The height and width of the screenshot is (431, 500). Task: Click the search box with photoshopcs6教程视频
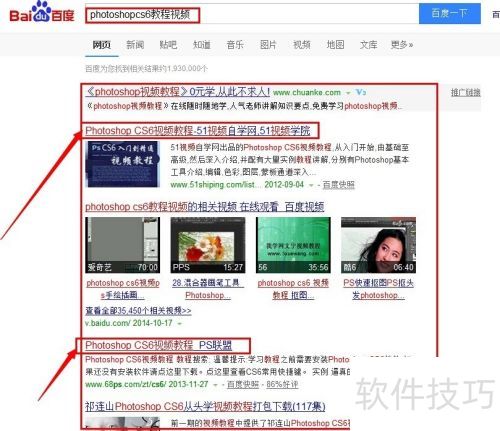click(252, 15)
